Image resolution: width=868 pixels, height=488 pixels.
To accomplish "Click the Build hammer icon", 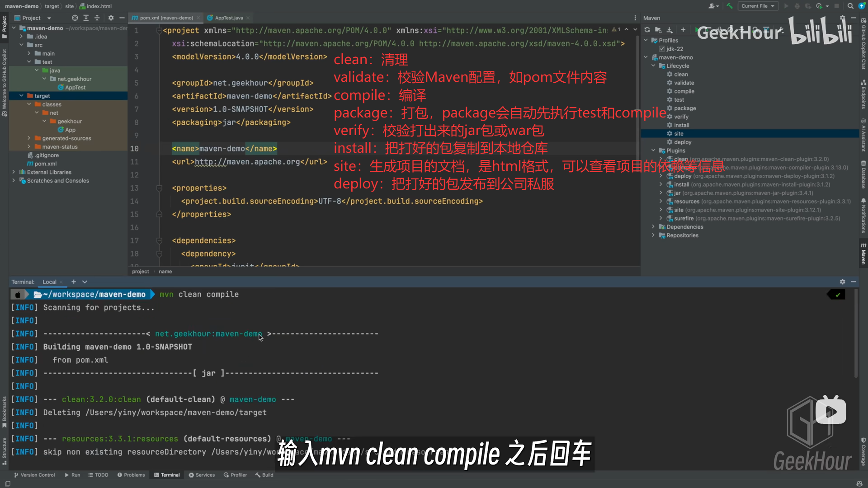I will click(729, 6).
